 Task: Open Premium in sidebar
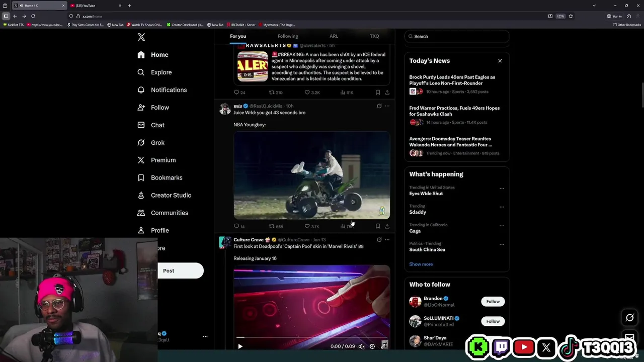coord(156,160)
